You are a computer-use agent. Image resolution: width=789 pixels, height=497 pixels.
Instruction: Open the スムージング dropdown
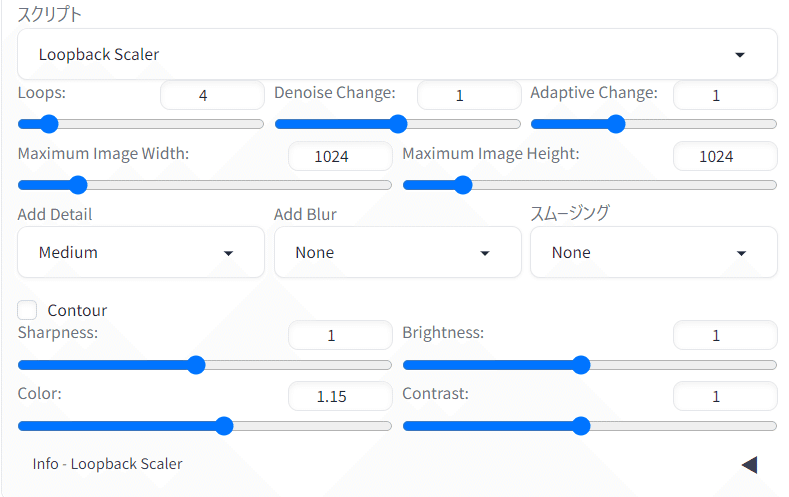653,252
